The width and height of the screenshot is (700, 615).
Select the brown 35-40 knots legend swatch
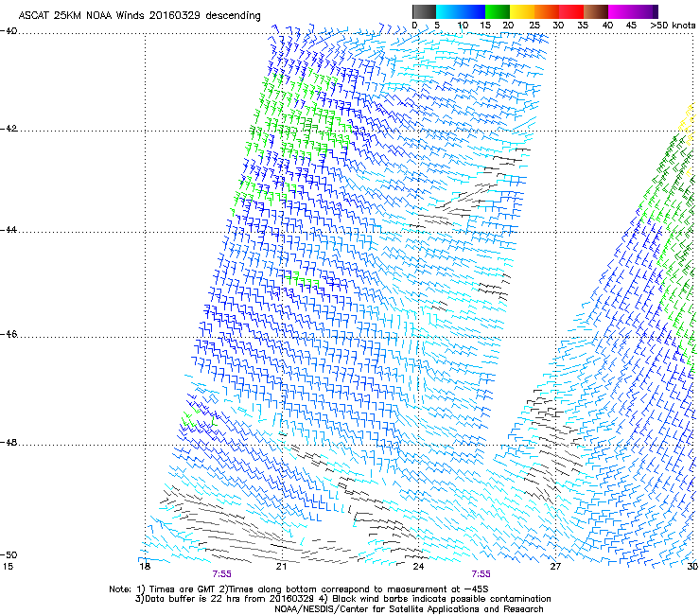596,11
